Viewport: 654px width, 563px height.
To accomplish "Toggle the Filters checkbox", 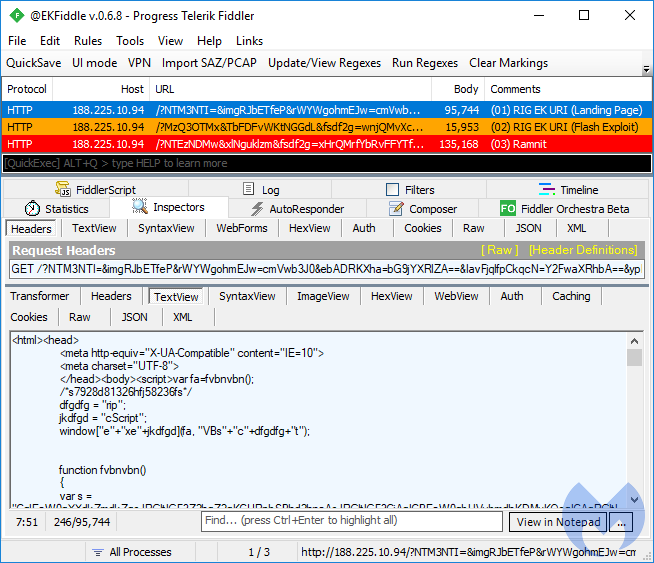I will [x=393, y=190].
